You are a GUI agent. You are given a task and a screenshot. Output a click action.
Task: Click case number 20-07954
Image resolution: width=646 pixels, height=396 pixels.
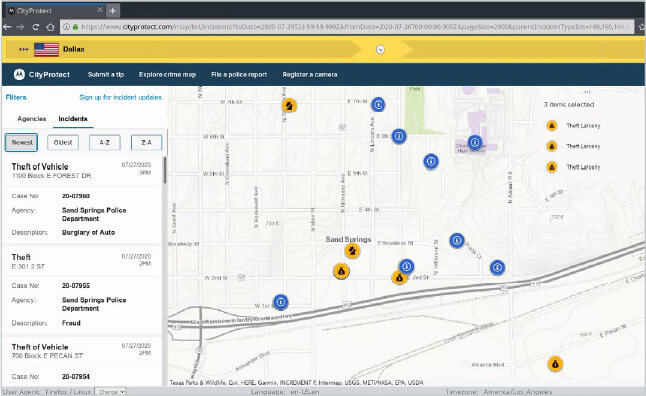point(76,377)
